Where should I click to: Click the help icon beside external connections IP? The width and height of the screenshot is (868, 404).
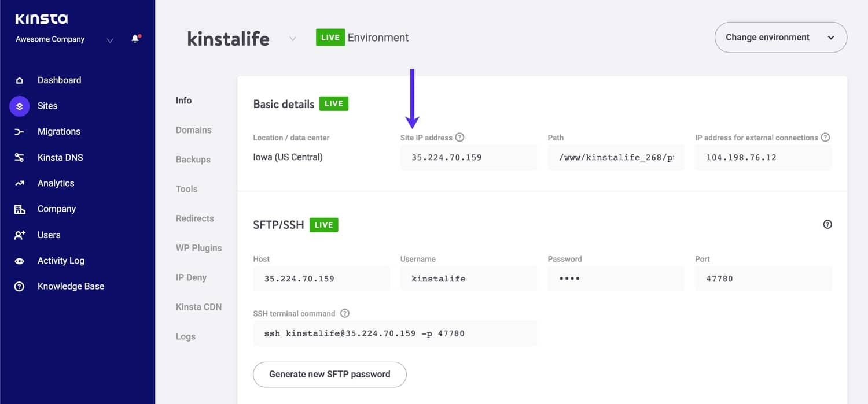pos(826,137)
